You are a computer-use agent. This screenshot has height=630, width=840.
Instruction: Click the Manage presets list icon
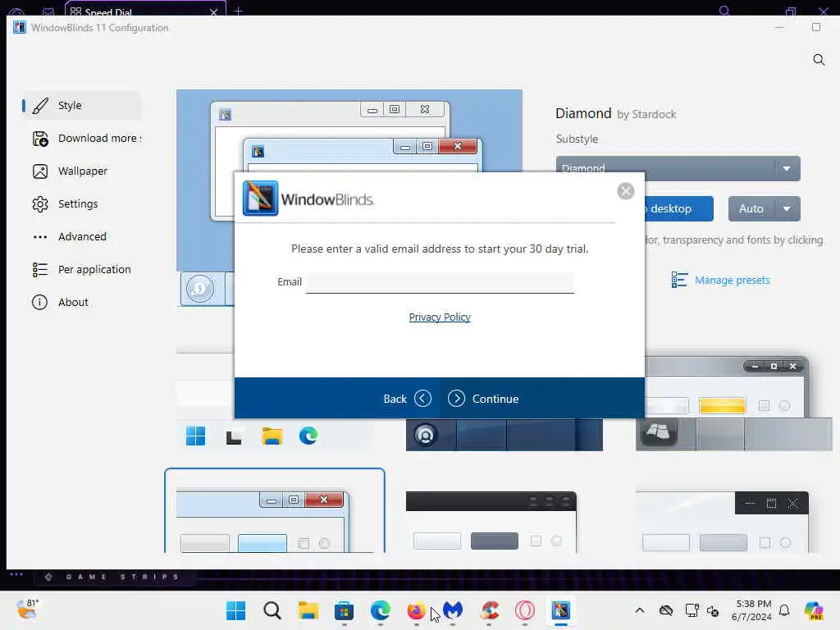[679, 280]
